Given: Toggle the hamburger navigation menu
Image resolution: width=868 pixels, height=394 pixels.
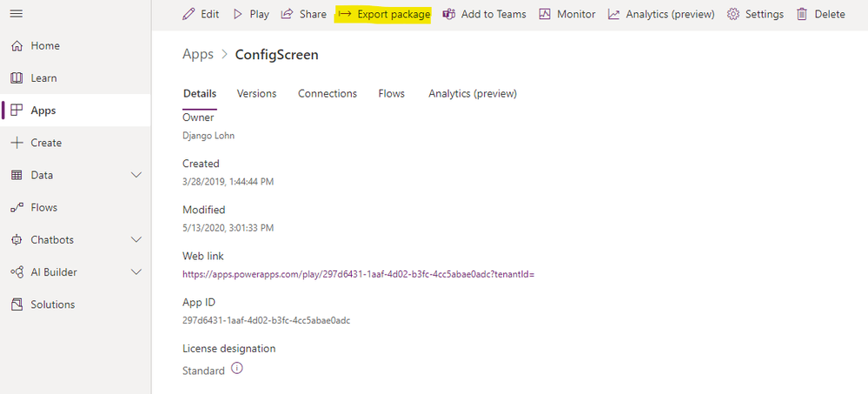Looking at the screenshot, I should [x=17, y=14].
